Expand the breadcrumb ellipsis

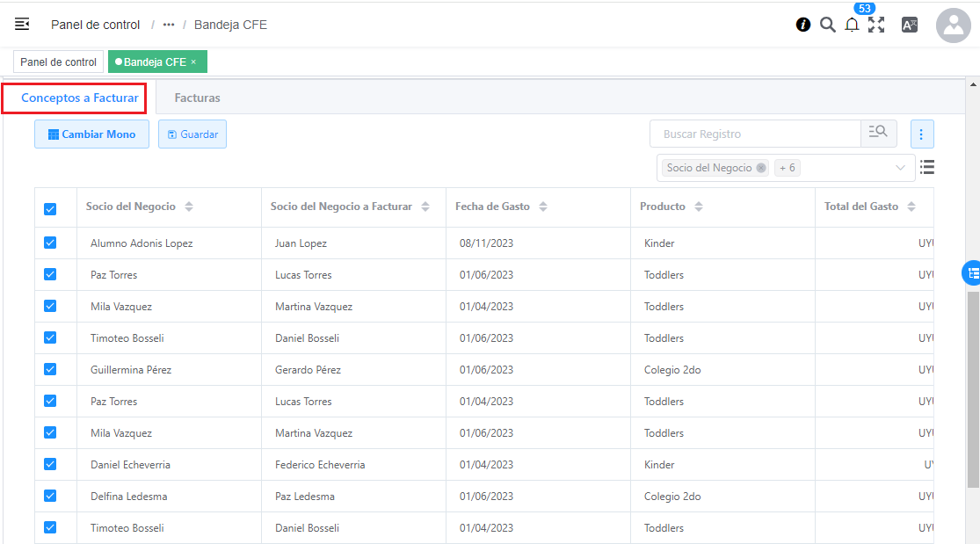click(169, 25)
